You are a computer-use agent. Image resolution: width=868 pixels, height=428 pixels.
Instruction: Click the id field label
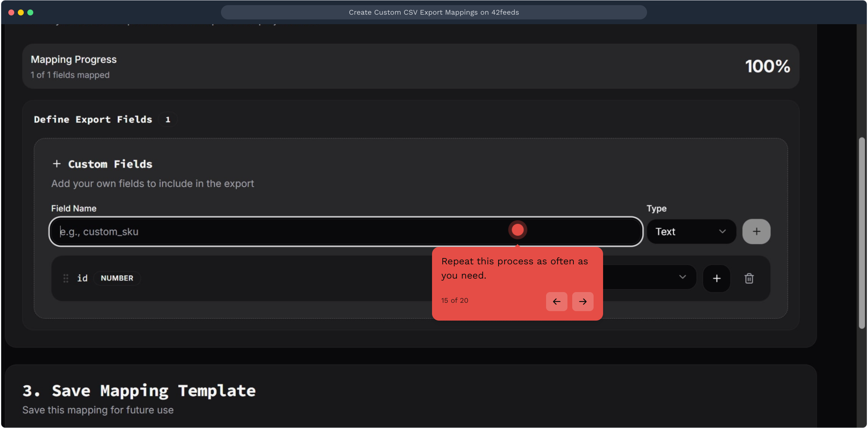pos(82,278)
